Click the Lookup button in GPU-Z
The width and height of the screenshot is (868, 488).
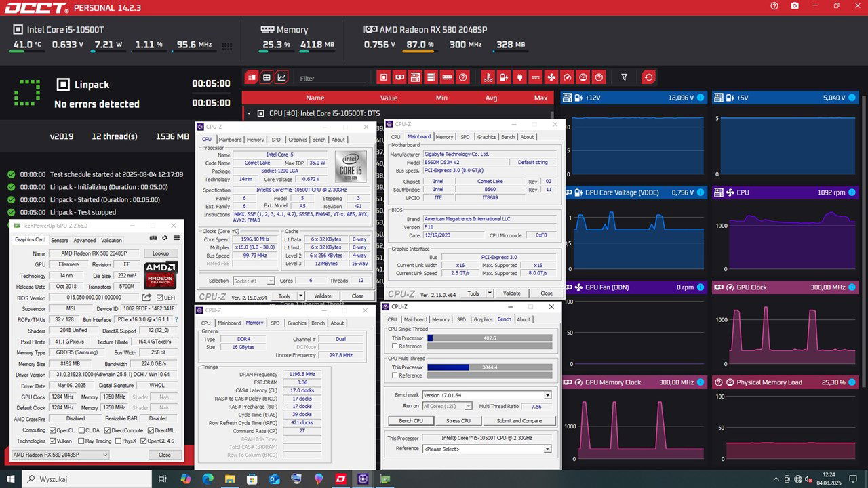pyautogui.click(x=161, y=253)
